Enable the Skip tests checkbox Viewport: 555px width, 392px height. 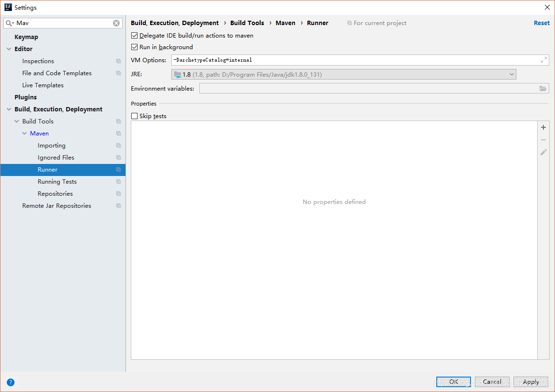pos(134,116)
